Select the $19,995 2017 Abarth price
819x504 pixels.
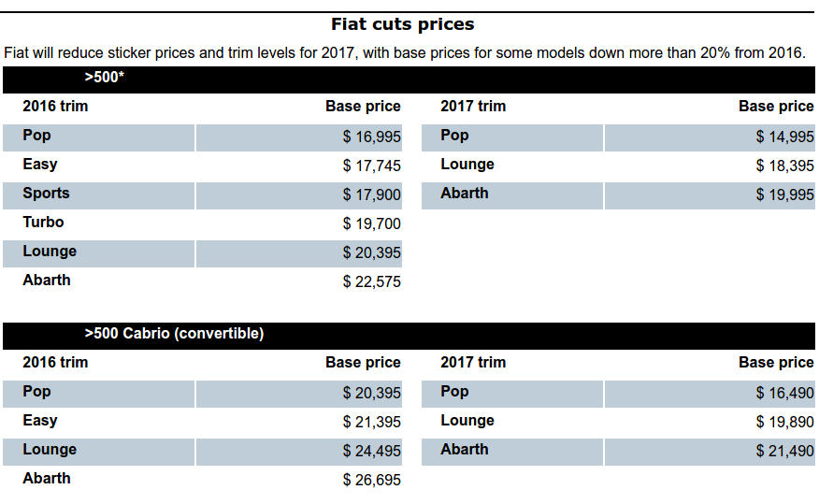coord(785,195)
